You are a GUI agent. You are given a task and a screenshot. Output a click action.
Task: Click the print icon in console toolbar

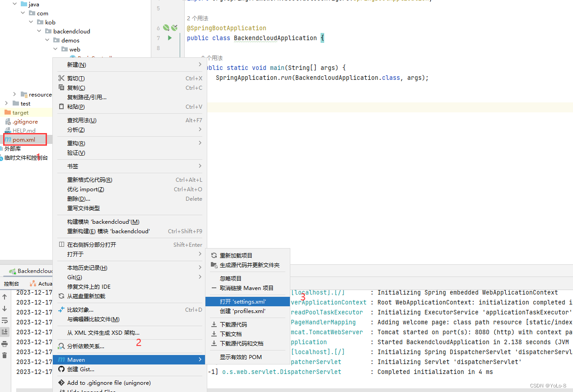tap(5, 344)
